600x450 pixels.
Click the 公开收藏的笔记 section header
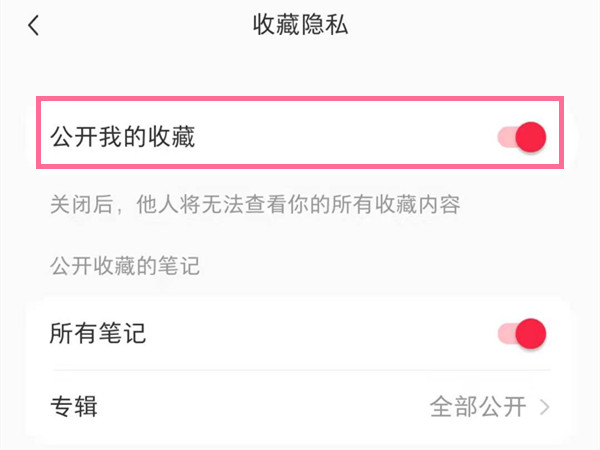coord(125,266)
